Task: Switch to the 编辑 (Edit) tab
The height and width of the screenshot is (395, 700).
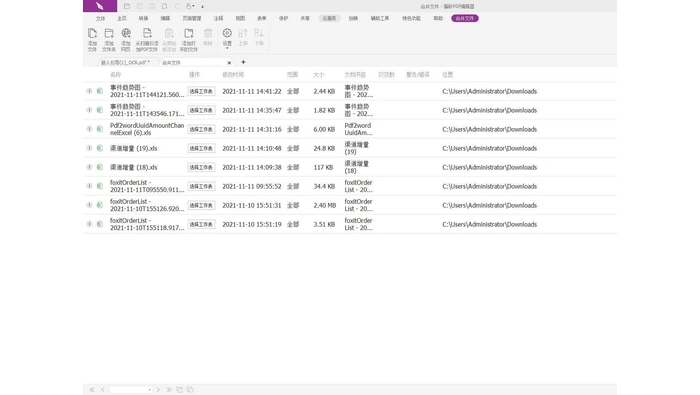Action: [x=165, y=18]
